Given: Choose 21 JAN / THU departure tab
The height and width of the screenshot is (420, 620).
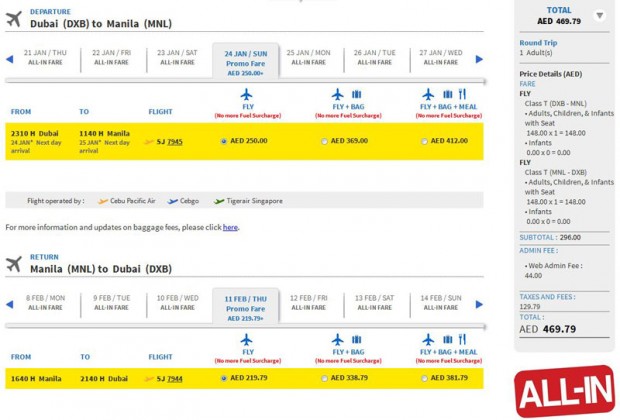Looking at the screenshot, I should pos(45,57).
